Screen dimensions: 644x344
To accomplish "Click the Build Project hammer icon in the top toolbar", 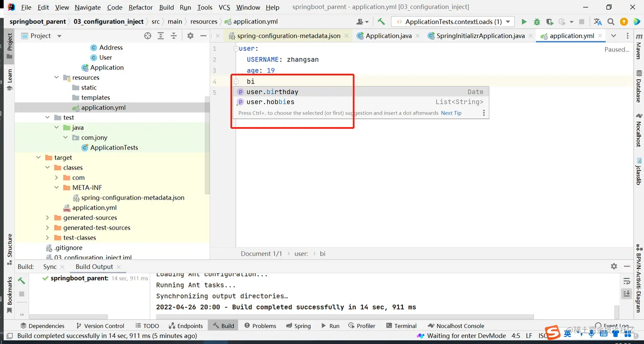I will click(x=381, y=22).
